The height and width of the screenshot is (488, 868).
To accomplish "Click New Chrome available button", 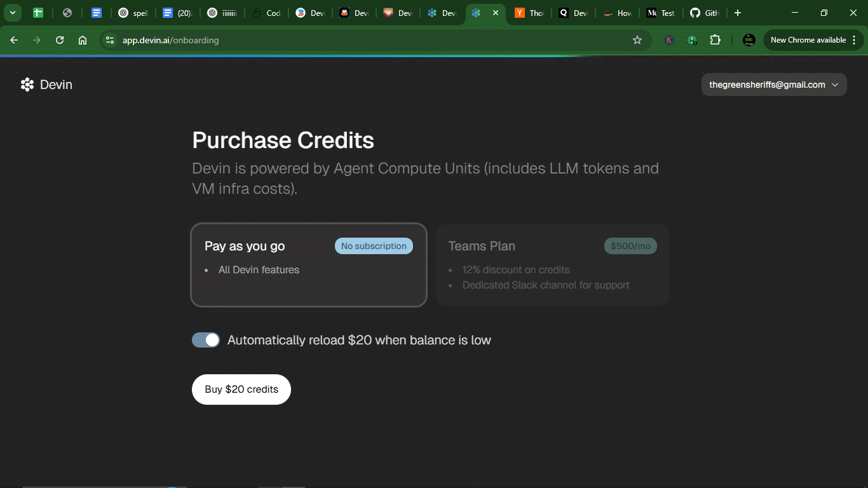I will click(x=808, y=40).
